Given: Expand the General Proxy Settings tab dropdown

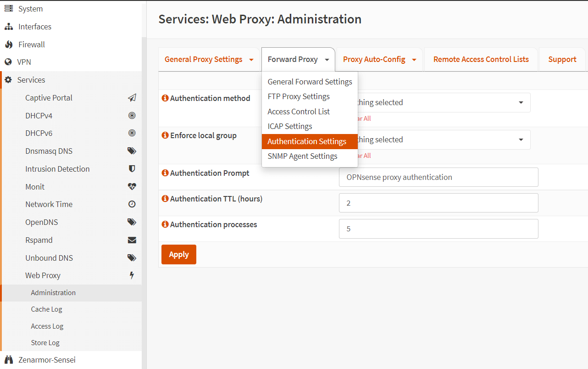Looking at the screenshot, I should click(251, 60).
